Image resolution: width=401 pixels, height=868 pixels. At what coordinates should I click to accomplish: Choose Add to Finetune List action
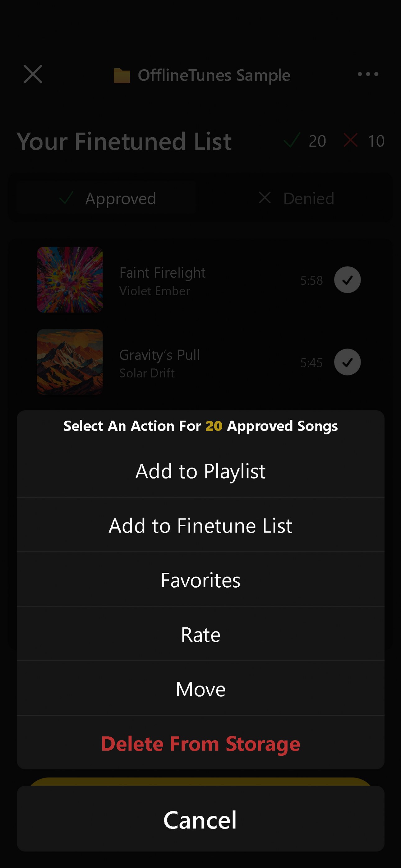(x=200, y=526)
